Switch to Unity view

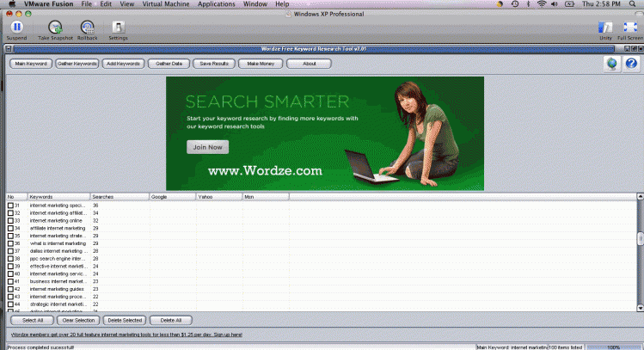point(605,28)
